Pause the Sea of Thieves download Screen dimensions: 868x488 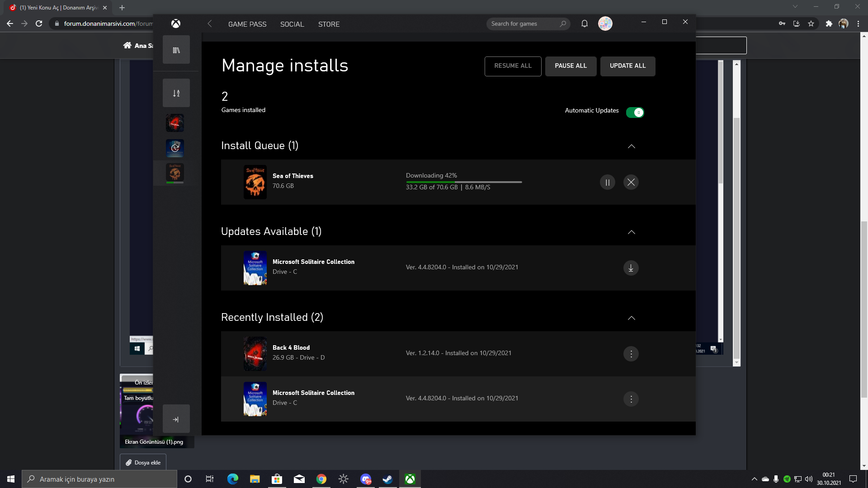[x=607, y=182]
